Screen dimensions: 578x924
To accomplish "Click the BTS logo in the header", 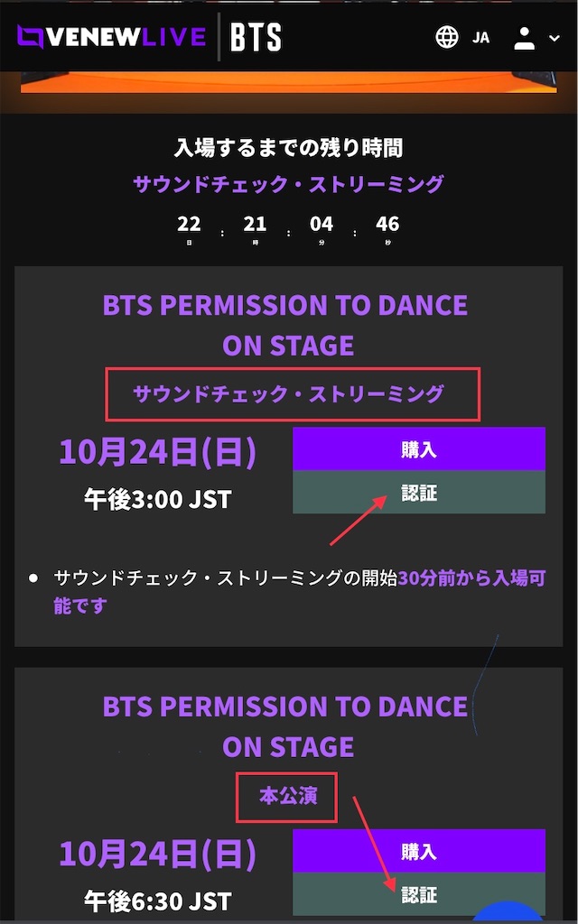I will (257, 37).
